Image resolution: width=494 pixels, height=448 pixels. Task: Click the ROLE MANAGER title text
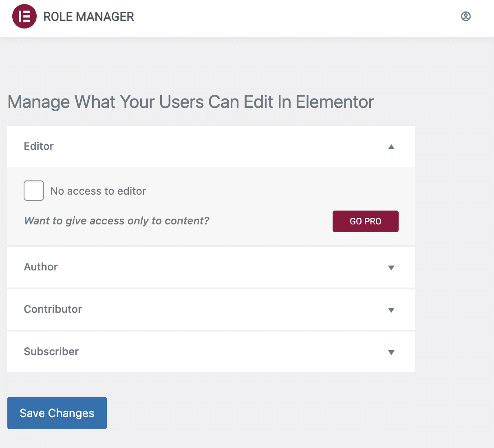(x=88, y=16)
